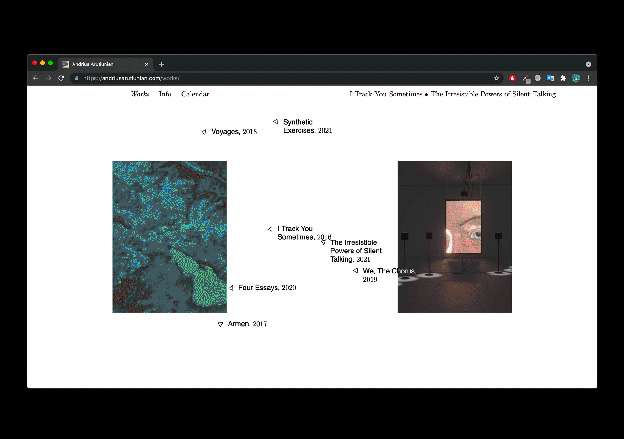
Task: Click the profile avatar in browser toolbar
Action: coord(575,78)
